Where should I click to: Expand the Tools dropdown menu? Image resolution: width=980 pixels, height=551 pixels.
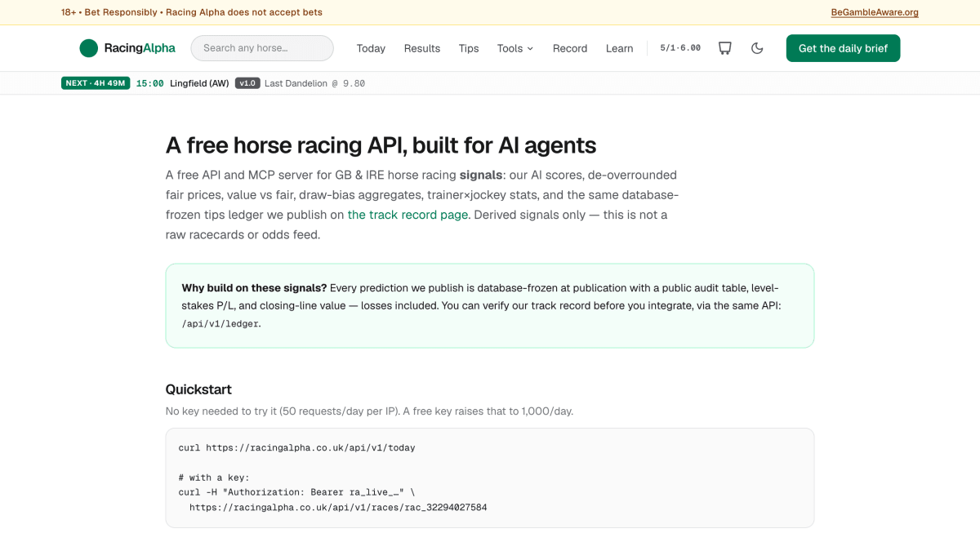[515, 48]
